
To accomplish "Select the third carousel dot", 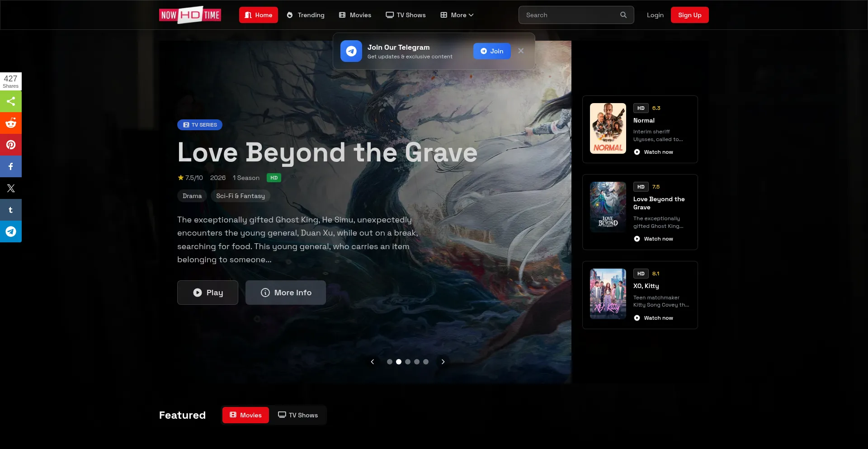I will (408, 362).
